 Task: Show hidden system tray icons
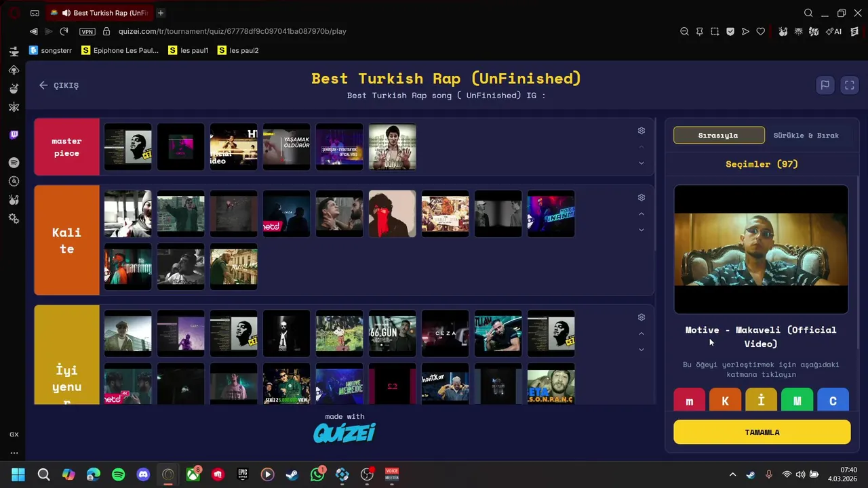tap(732, 474)
